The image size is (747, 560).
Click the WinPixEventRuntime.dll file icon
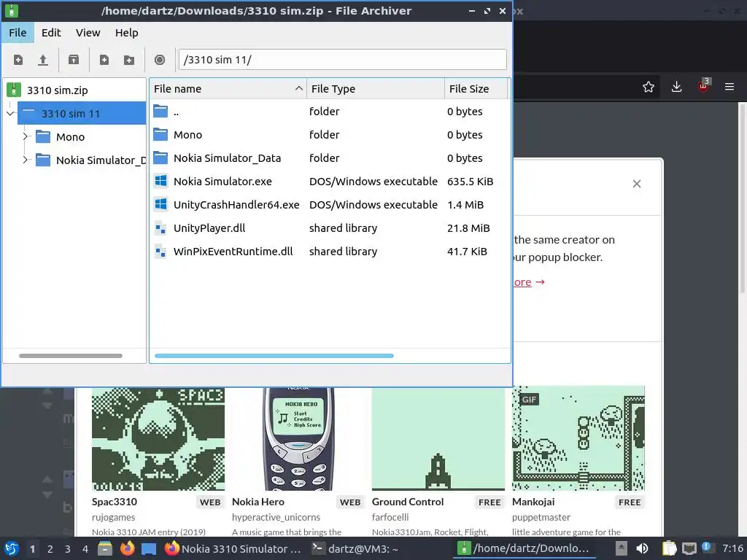pos(161,251)
